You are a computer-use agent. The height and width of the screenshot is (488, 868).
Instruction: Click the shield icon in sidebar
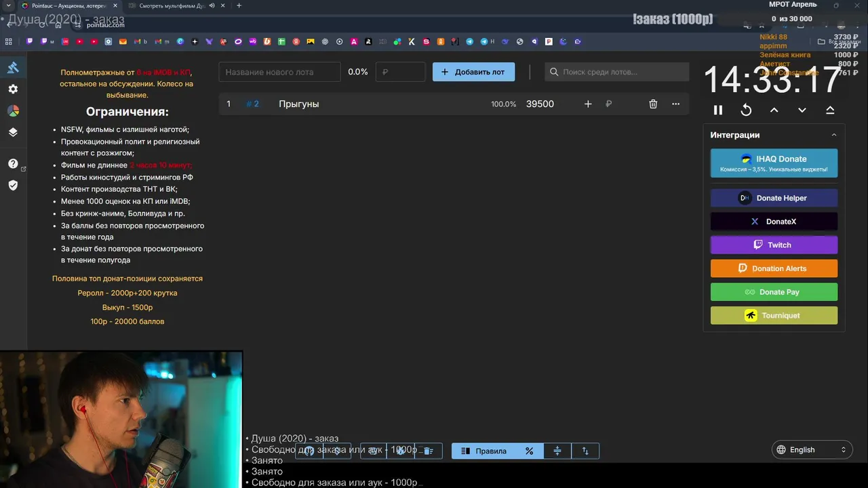[13, 185]
